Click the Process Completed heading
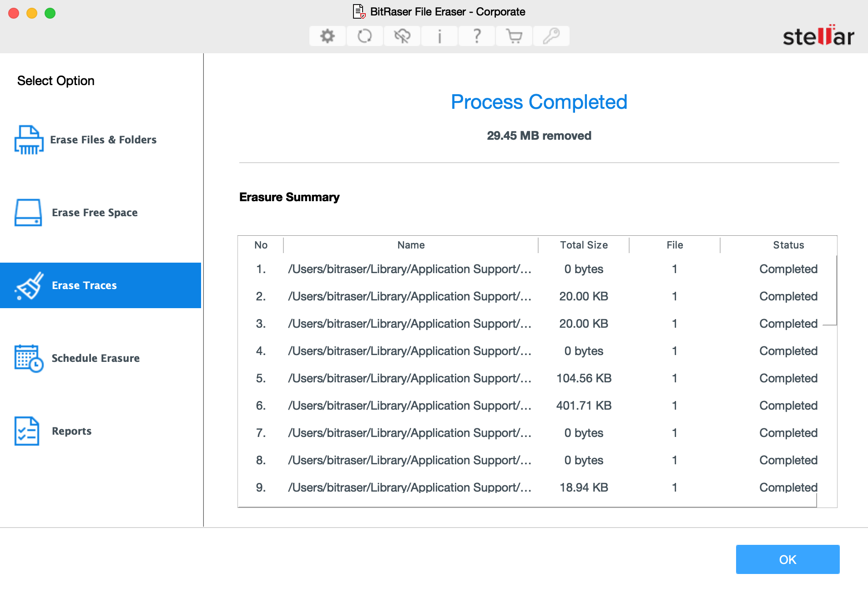868x589 pixels. pos(539,102)
